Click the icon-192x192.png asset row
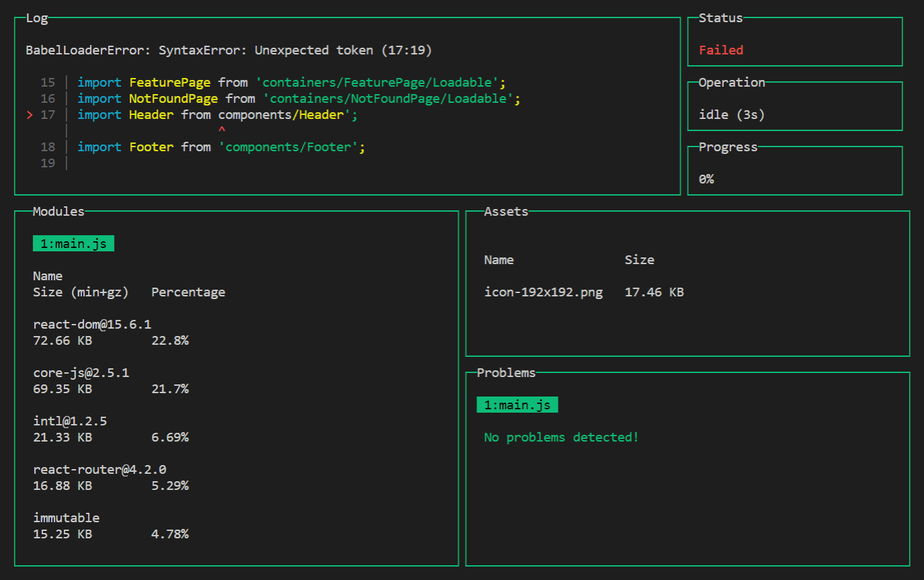Image resolution: width=924 pixels, height=580 pixels. point(543,292)
